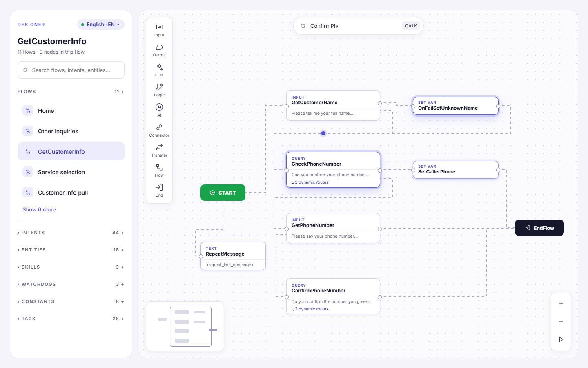
Task: Select the RepeatMessage text node
Action: pyautogui.click(x=233, y=256)
